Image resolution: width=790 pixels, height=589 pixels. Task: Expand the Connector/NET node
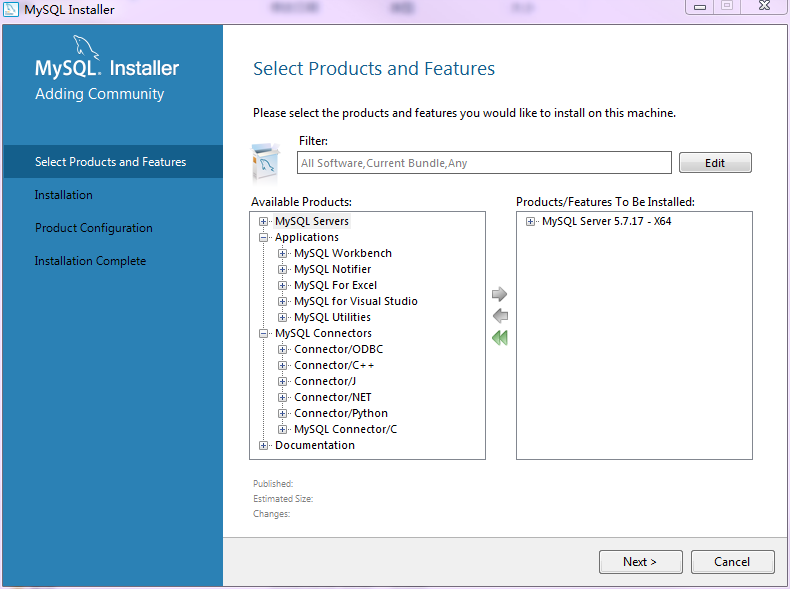[x=282, y=398]
